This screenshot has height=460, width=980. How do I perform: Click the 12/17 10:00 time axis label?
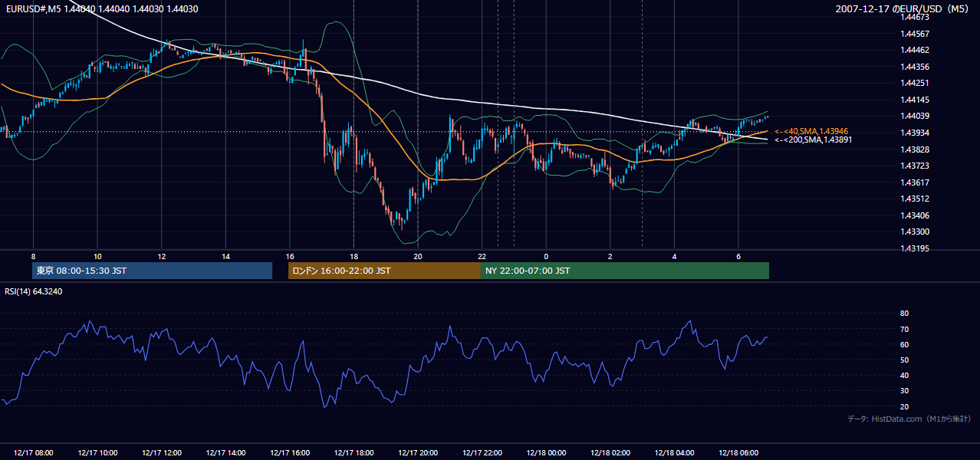coord(97,453)
